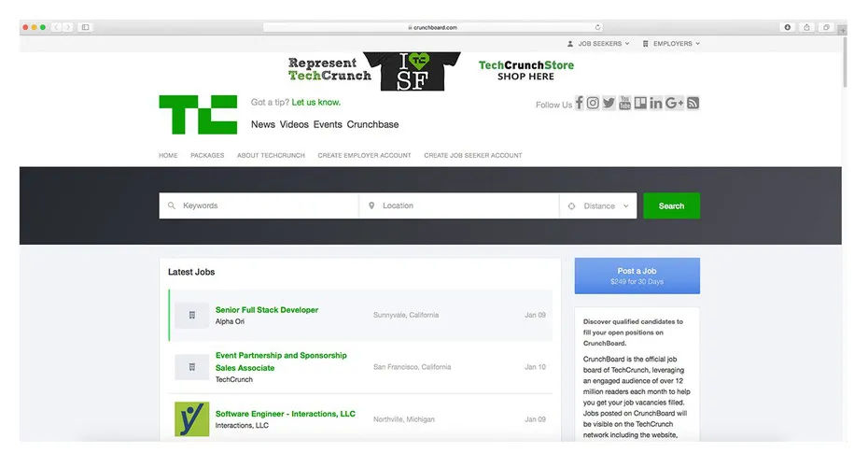868x467 pixels.
Task: Open TechCrunch Flipboard icon
Action: 640,103
